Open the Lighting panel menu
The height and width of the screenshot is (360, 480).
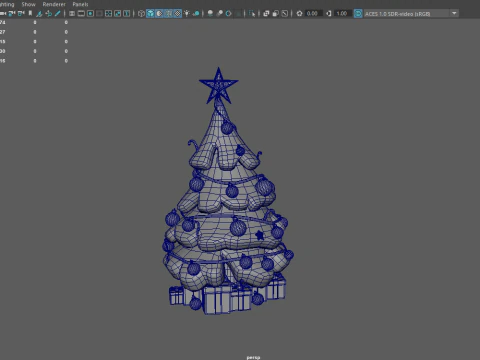pyautogui.click(x=7, y=4)
